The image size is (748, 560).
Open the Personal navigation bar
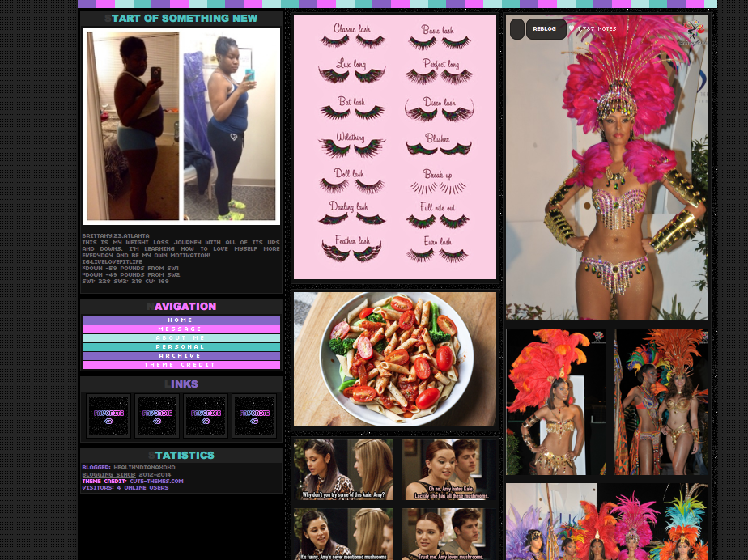(181, 347)
